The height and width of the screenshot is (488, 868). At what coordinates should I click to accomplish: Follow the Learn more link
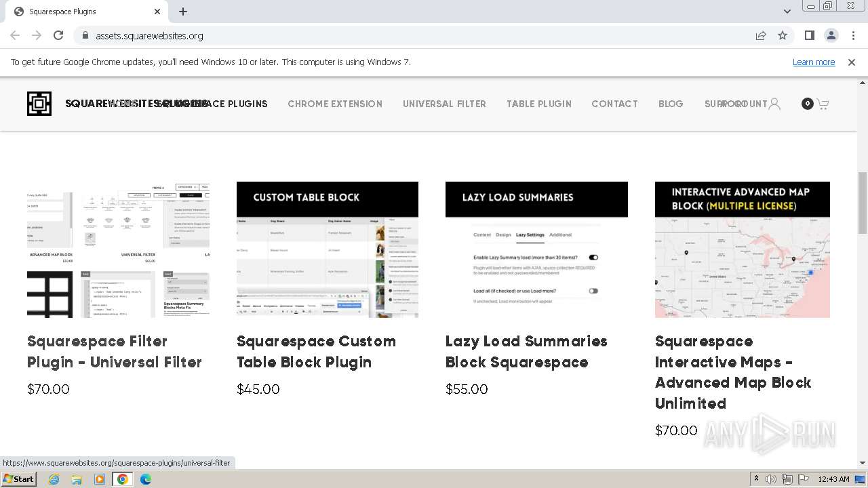(814, 62)
